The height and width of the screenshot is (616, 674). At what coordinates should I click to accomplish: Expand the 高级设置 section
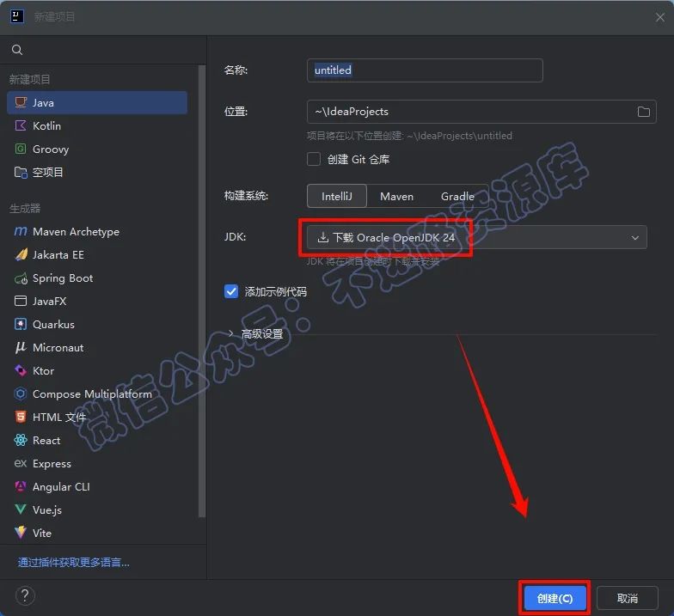point(230,333)
